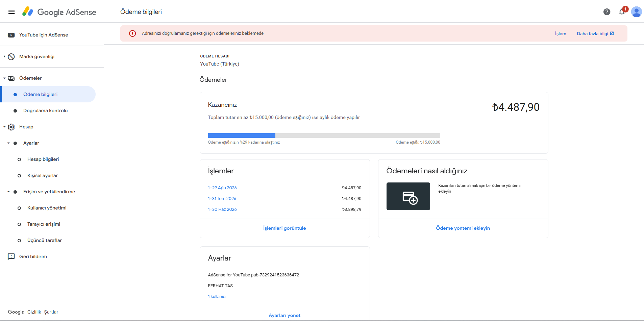
Task: Open the 31 Tem 2026 transaction
Action: 222,199
